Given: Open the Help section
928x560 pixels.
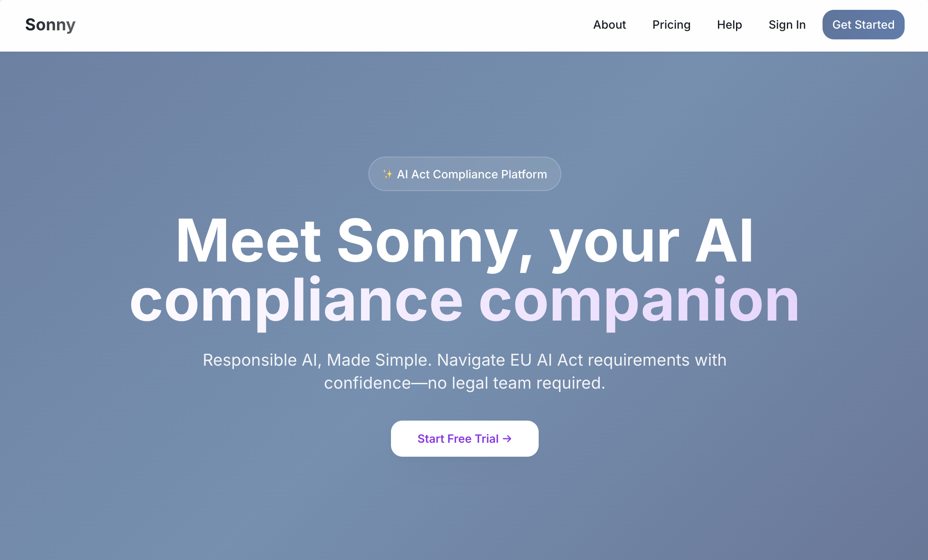Looking at the screenshot, I should coord(729,25).
